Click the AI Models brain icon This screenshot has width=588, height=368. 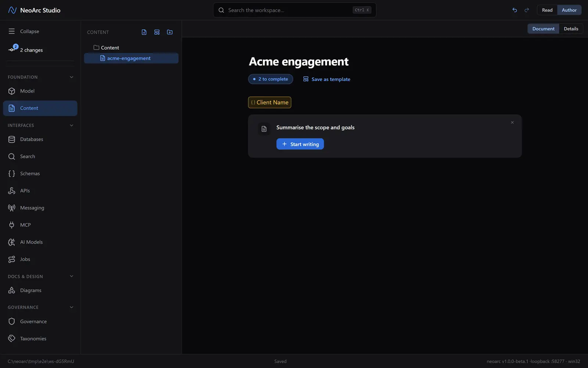coord(12,242)
